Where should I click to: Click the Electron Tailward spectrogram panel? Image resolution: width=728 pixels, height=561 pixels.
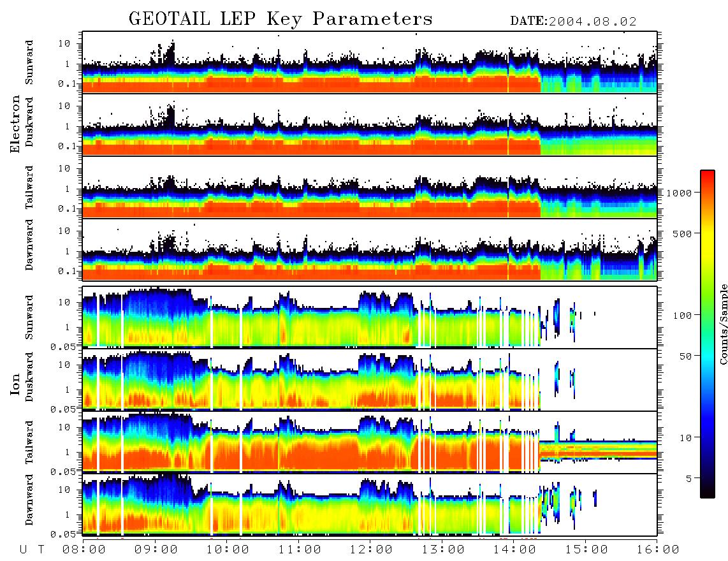click(x=370, y=187)
